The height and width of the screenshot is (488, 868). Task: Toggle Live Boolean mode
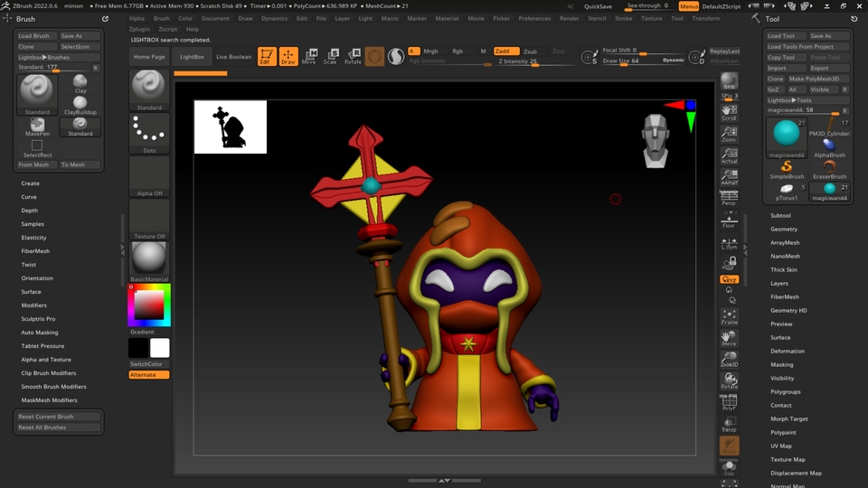233,56
